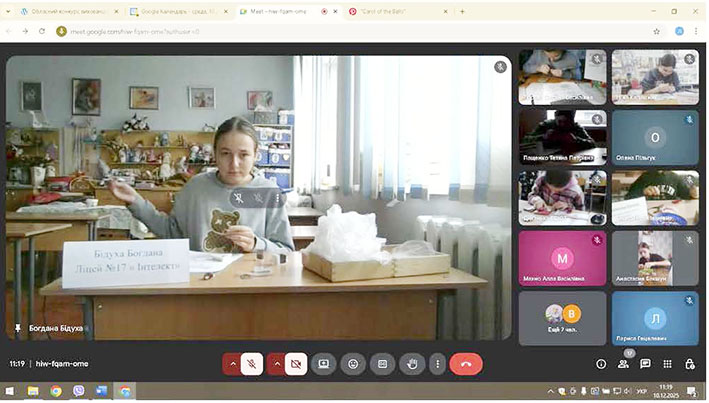Click the red leave call button
The image size is (709, 403).
(x=466, y=364)
